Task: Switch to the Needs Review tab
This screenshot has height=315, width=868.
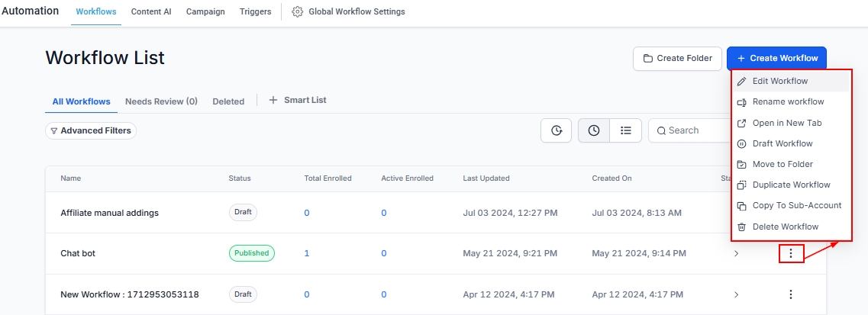Action: click(161, 101)
